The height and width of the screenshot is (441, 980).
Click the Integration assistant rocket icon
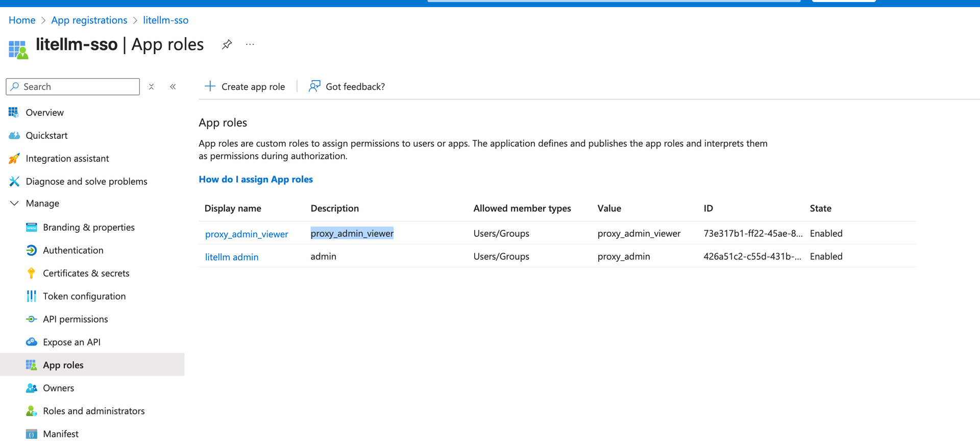(14, 158)
